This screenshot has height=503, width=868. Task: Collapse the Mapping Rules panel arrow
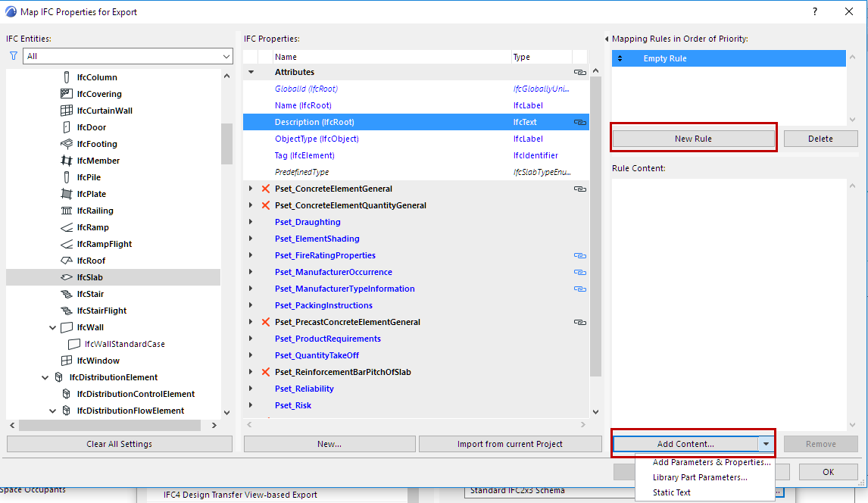tap(607, 39)
